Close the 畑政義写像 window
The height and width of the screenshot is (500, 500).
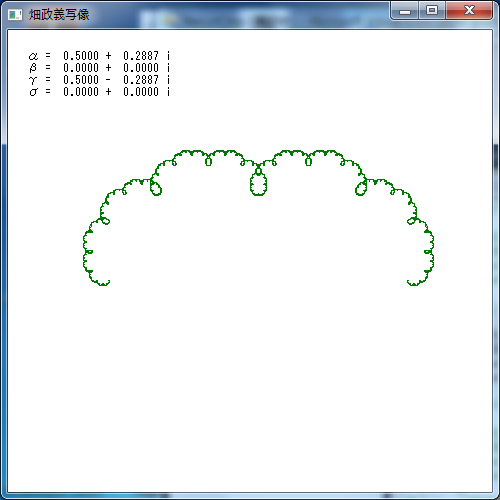tap(469, 11)
